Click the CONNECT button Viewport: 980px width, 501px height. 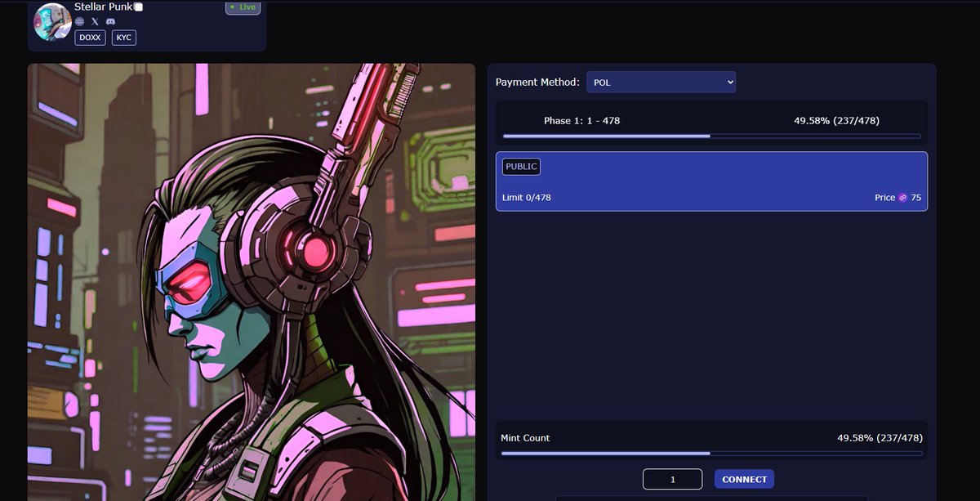(x=744, y=480)
